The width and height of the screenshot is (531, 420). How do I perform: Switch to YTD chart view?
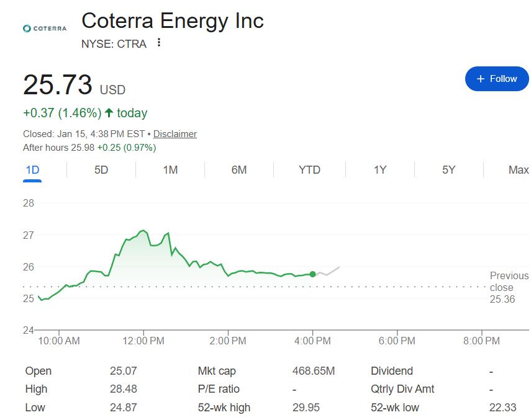309,170
